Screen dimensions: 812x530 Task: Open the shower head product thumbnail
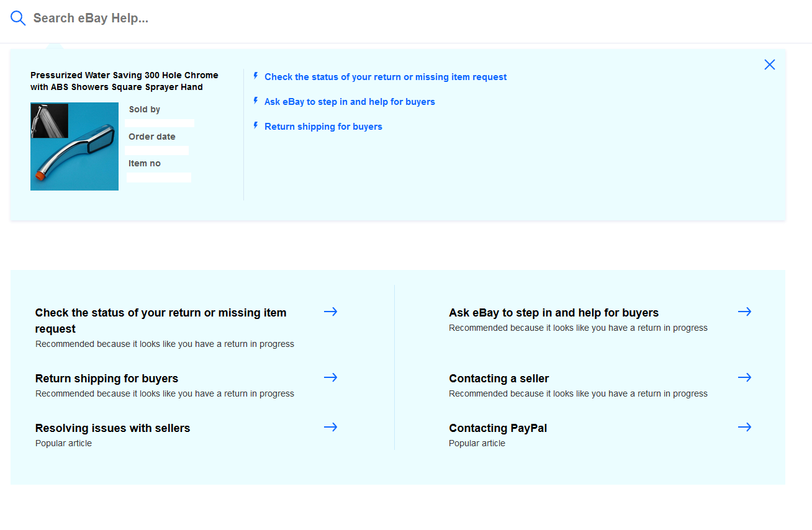74,146
